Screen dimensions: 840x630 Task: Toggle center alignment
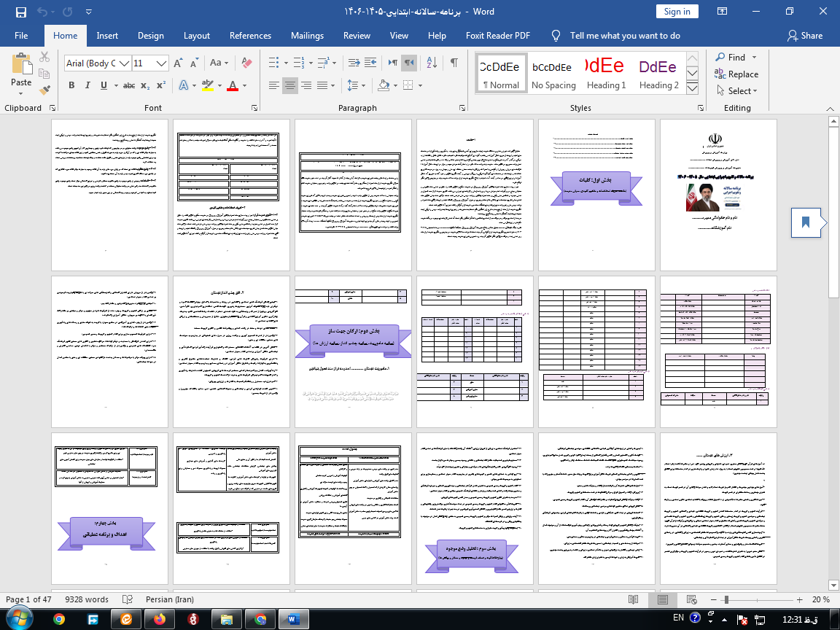click(289, 85)
